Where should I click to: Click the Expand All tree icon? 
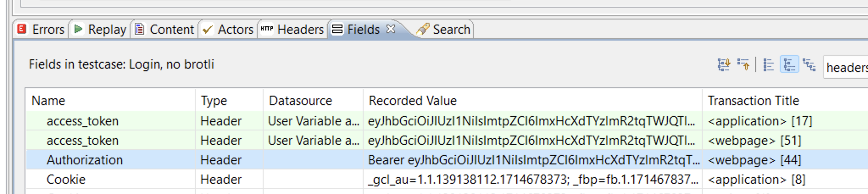coord(724,64)
